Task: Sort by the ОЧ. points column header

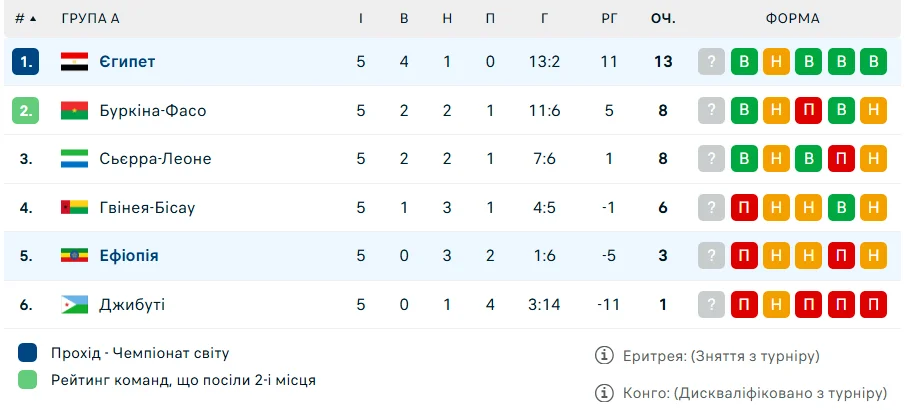Action: 663,19
